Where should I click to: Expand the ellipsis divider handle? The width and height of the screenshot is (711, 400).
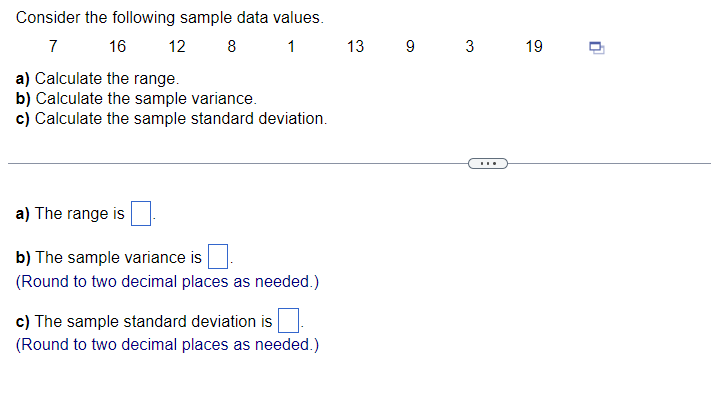coord(487,163)
